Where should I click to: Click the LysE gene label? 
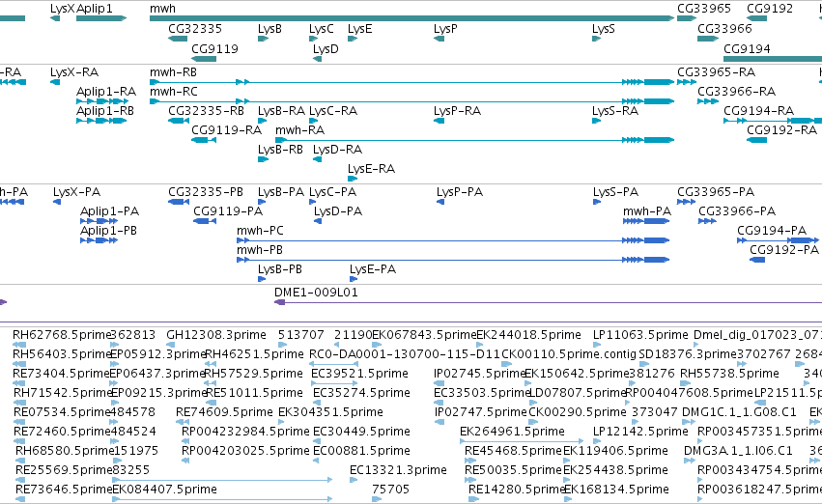[x=359, y=29]
